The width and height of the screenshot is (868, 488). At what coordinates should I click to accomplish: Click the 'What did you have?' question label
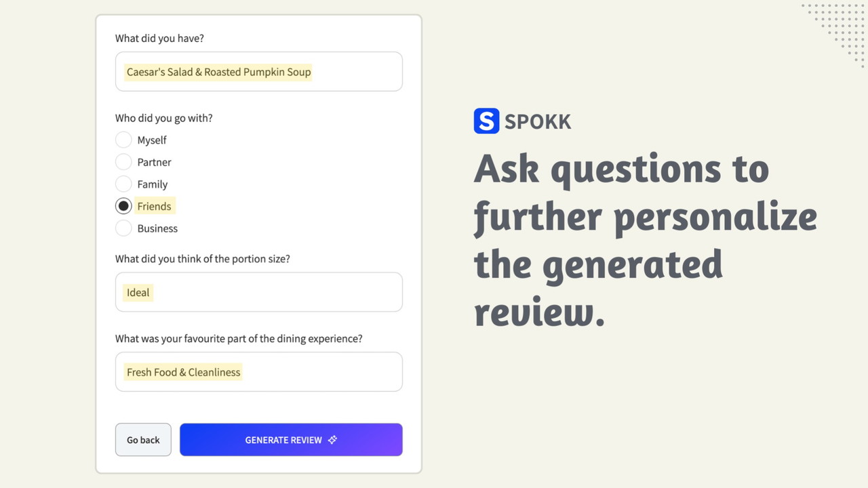pyautogui.click(x=159, y=39)
